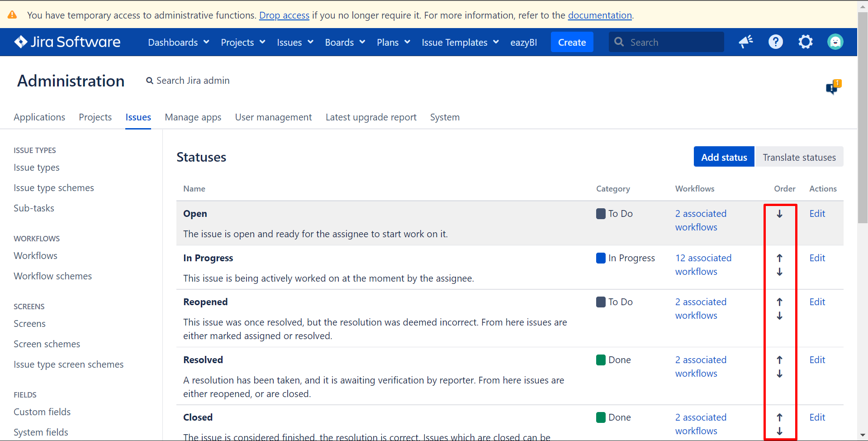
Task: Move the In Progress status up with arrow
Action: coord(779,258)
